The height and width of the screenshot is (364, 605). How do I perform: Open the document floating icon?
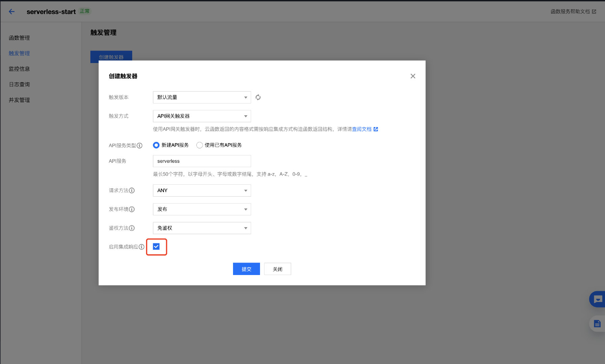pyautogui.click(x=597, y=324)
